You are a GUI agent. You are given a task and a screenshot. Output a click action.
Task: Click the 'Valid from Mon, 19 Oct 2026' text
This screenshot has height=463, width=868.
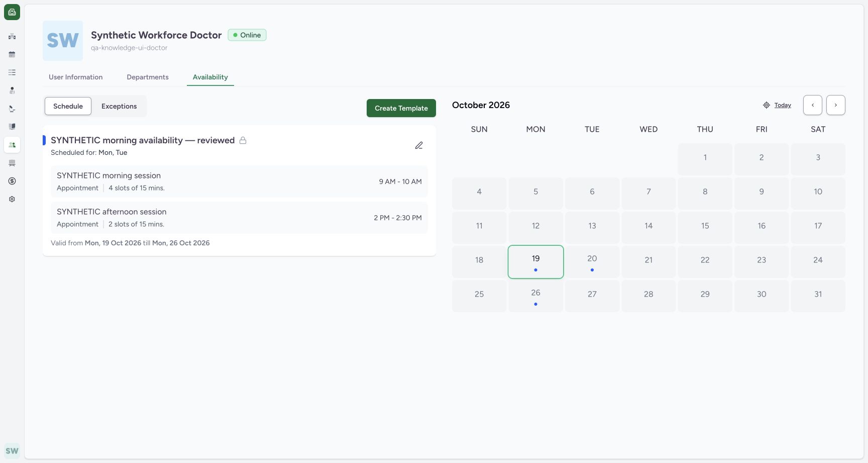pos(96,243)
